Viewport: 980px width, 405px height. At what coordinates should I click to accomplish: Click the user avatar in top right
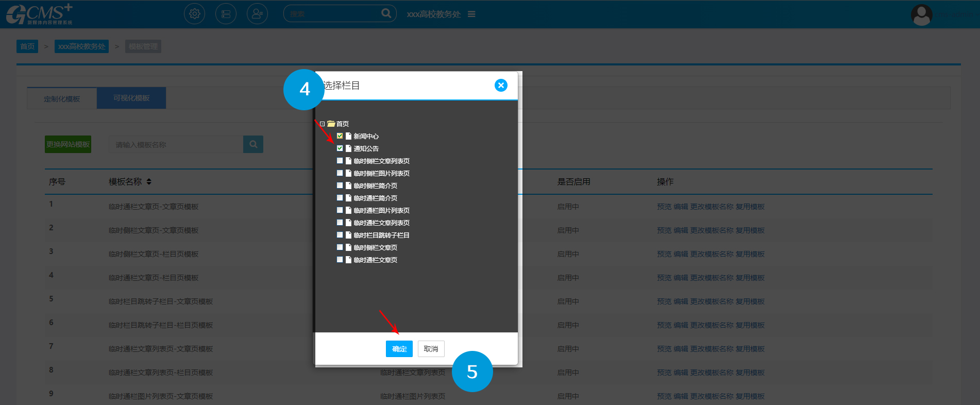tap(921, 14)
